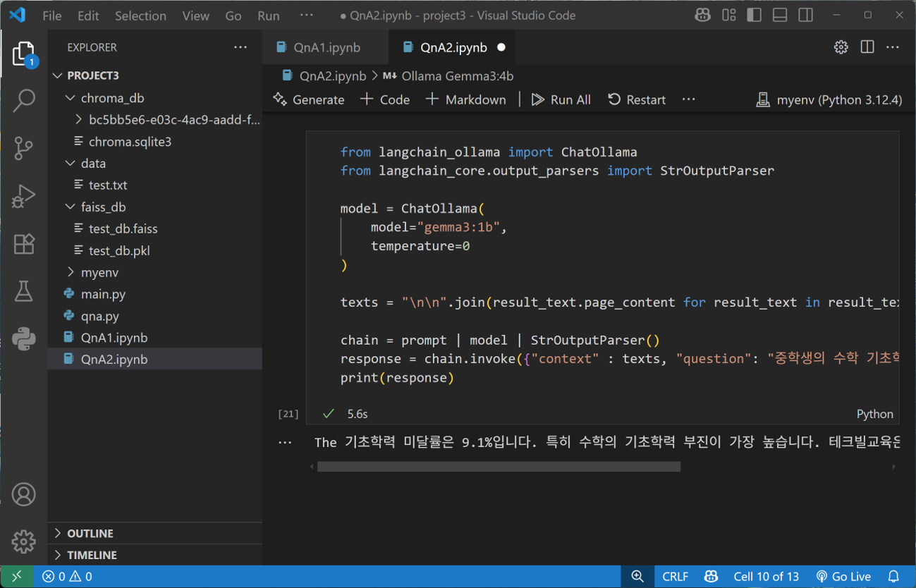Open the Extensions view icon
Viewport: 916px width, 588px height.
[x=23, y=244]
